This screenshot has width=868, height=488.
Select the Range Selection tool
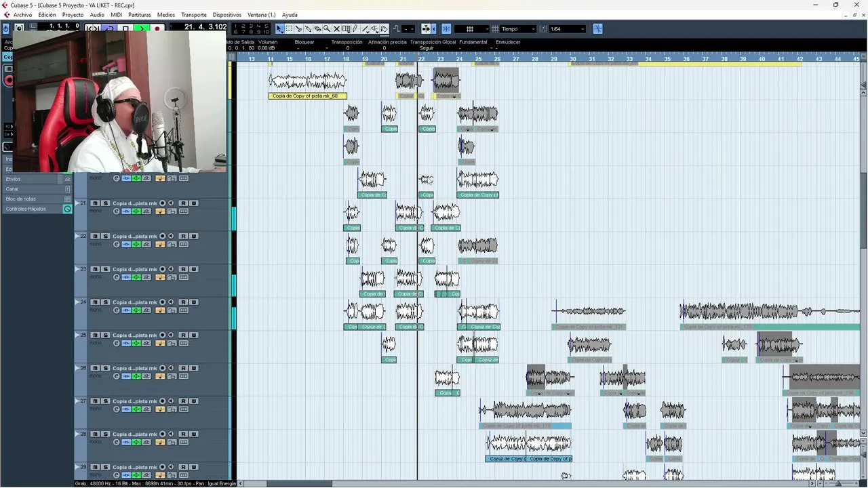(290, 28)
